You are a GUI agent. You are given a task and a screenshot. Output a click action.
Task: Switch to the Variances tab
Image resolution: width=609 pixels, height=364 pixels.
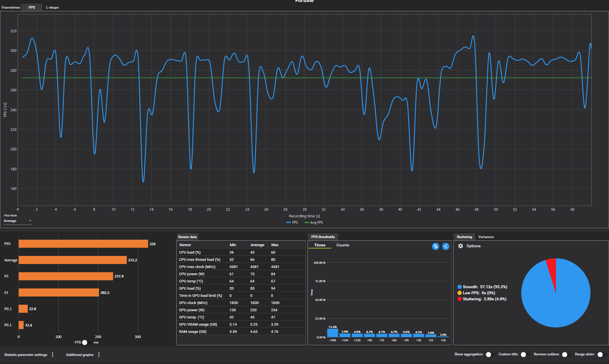pos(486,237)
